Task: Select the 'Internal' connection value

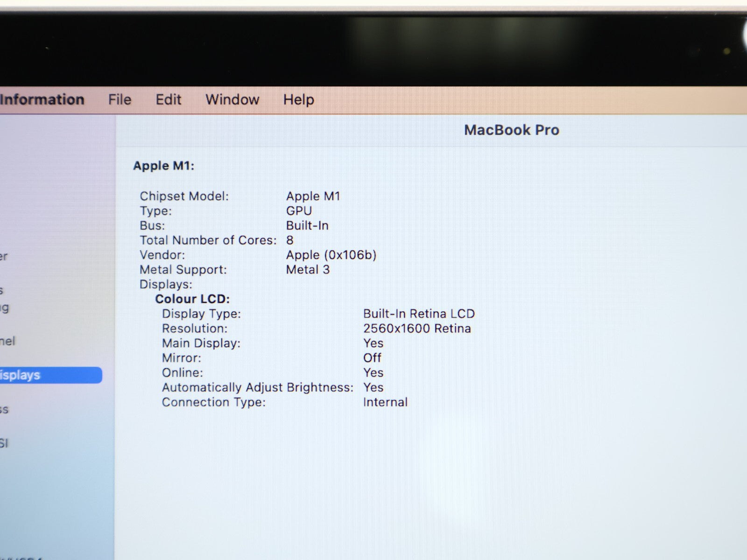Action: tap(385, 402)
